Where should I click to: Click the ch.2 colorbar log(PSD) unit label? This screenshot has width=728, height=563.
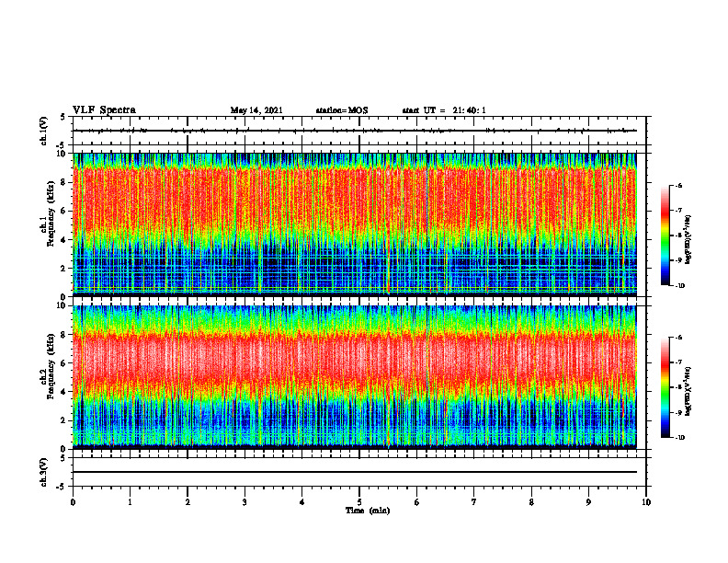[x=688, y=391]
